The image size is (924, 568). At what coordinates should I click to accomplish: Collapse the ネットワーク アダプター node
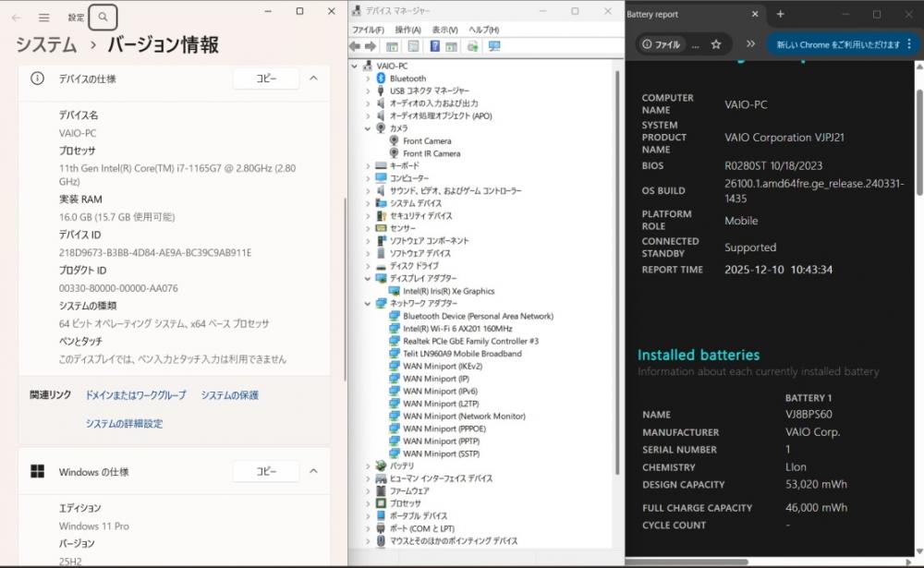click(x=368, y=304)
